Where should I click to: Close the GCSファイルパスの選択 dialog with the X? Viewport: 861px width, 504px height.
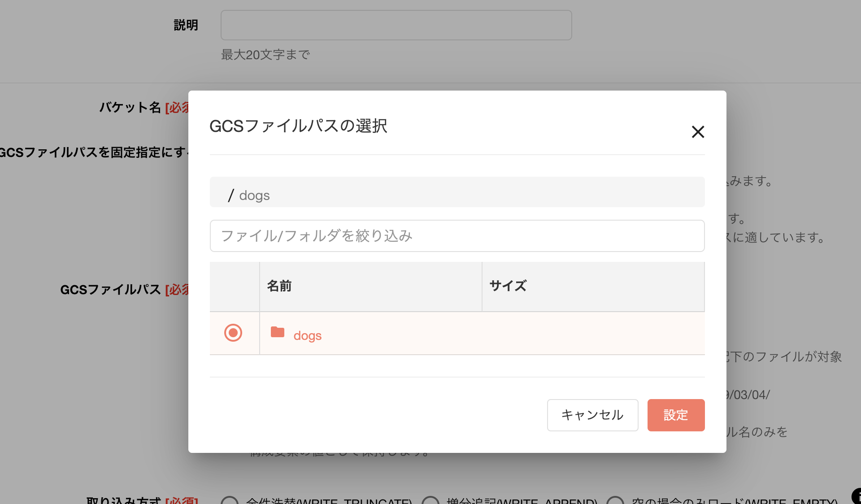[698, 132]
